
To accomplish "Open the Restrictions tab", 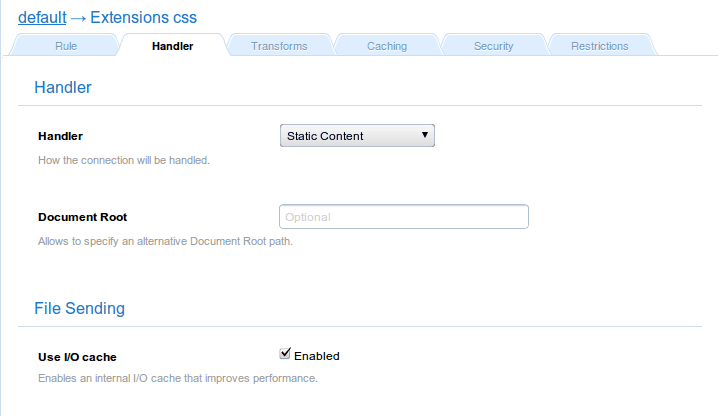I will pos(599,46).
